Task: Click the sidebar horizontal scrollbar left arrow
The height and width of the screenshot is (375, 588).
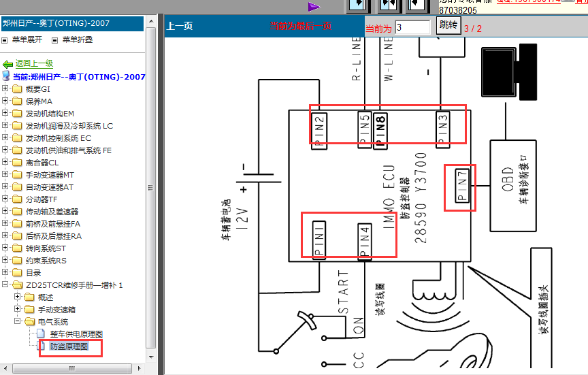Action: point(5,368)
